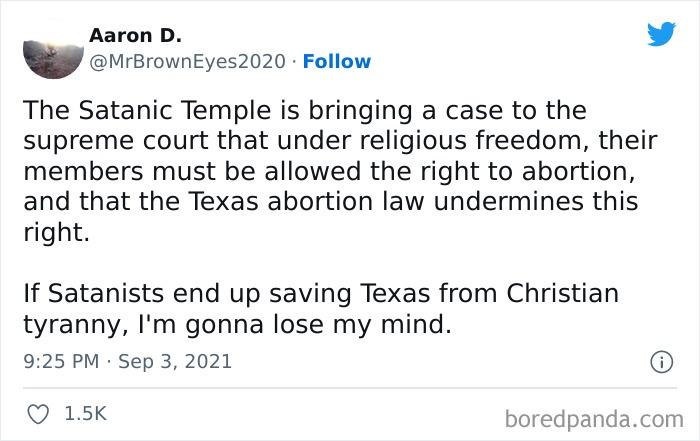Click the Sep 3, 2021 date
The image size is (700, 441).
point(177,361)
